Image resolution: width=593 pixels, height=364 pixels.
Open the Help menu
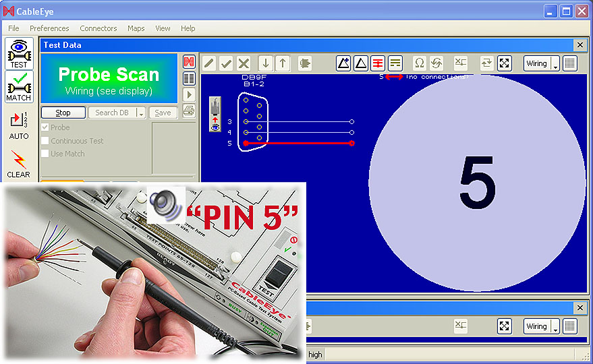(x=188, y=28)
